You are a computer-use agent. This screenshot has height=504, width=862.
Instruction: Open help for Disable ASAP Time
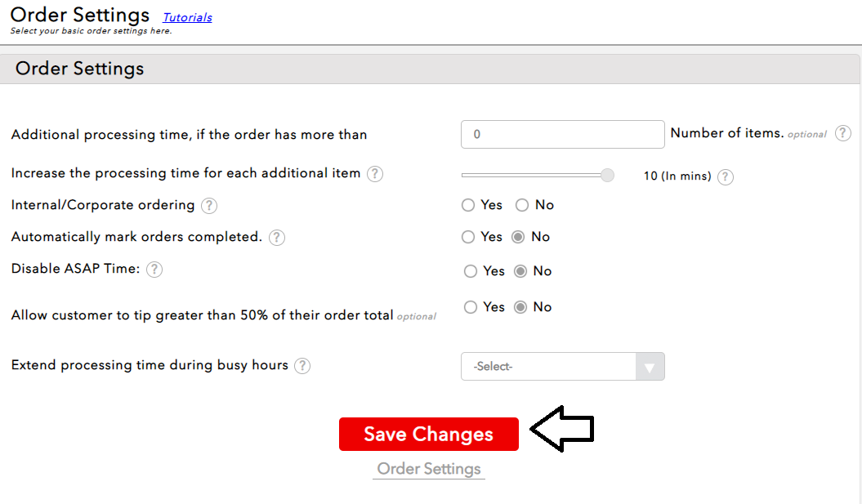pos(154,269)
